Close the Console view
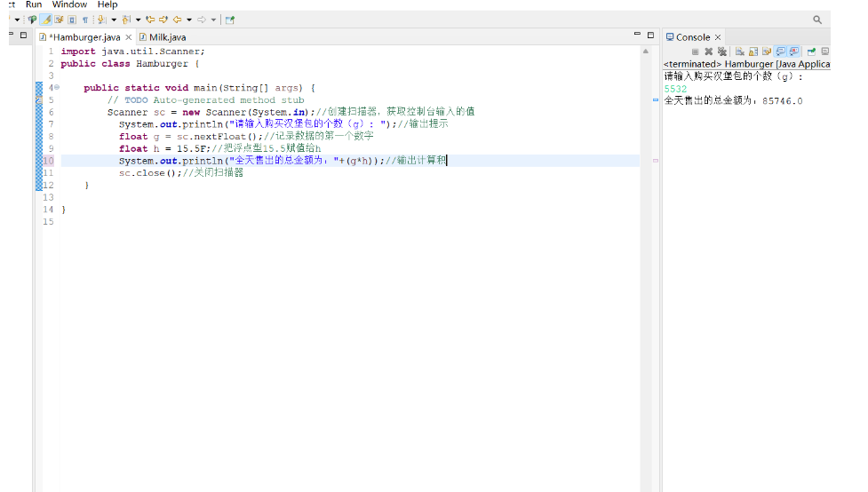Image resolution: width=868 pixels, height=492 pixels. 718,37
